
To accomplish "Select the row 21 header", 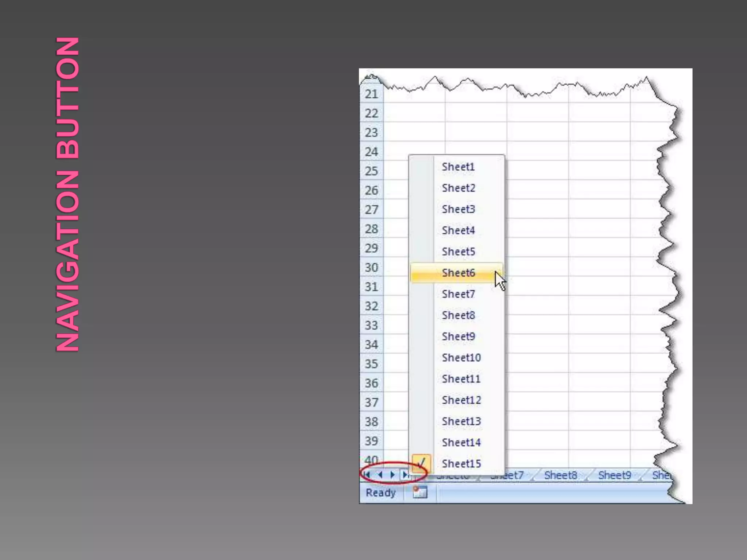I will (371, 94).
